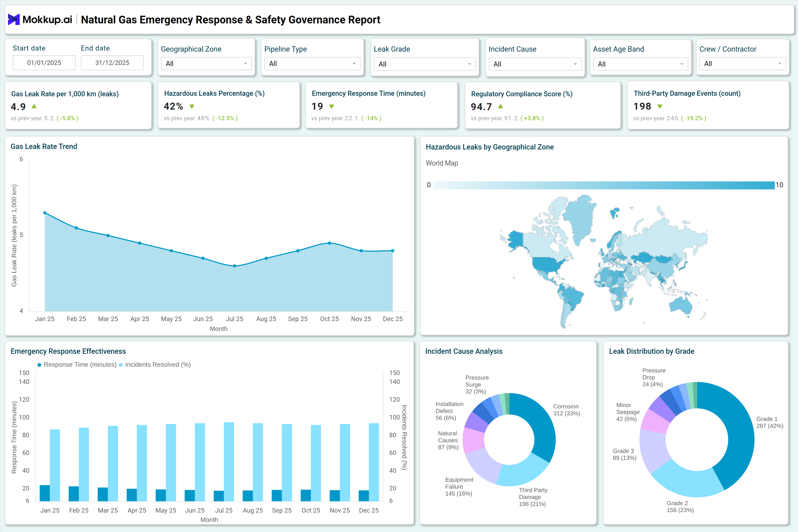Open the Geographical Zone dropdown

[206, 64]
